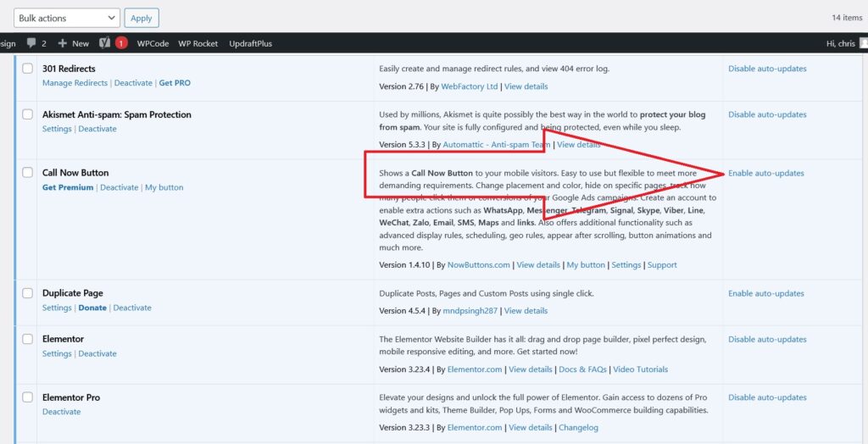Disable auto-updates for 301 Redirects

[767, 69]
